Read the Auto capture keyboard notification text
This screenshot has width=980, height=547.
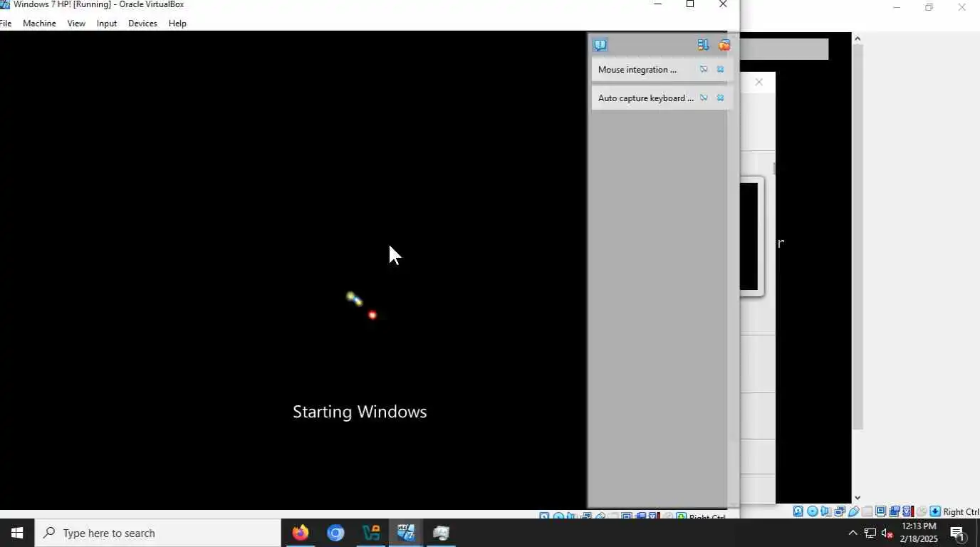645,98
